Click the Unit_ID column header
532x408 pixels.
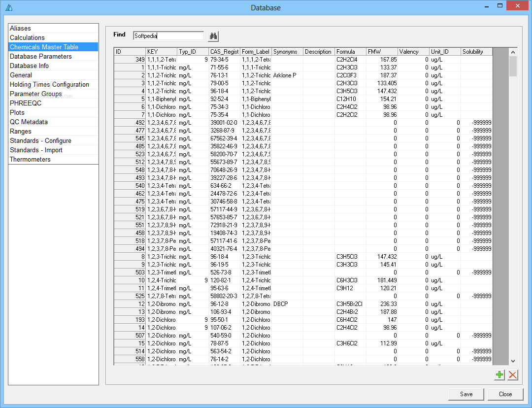click(x=445, y=52)
